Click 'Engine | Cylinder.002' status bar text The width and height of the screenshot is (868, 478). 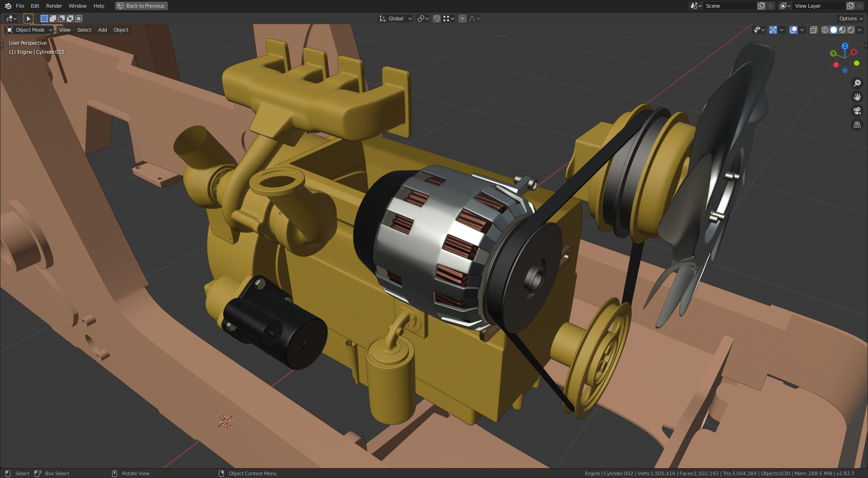[609, 473]
